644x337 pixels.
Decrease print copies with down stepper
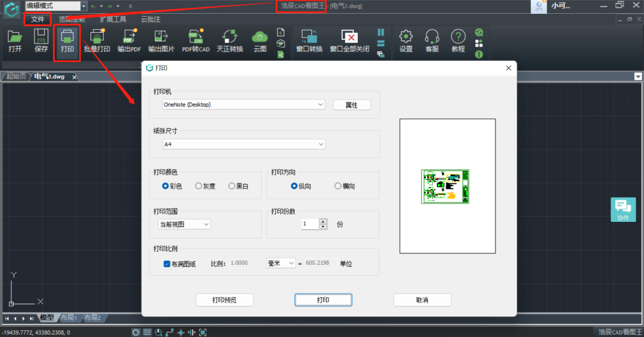[323, 227]
